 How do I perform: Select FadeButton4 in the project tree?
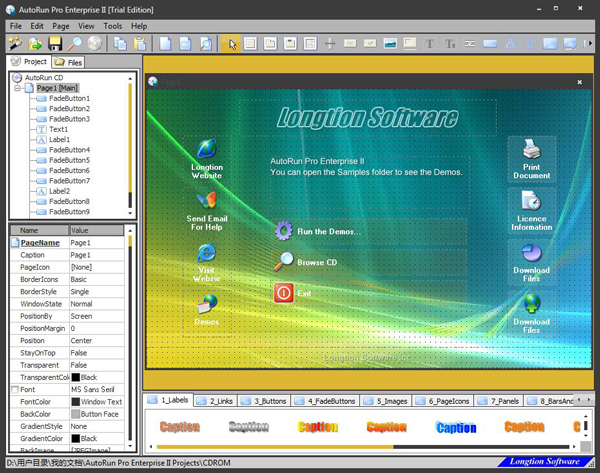point(69,150)
